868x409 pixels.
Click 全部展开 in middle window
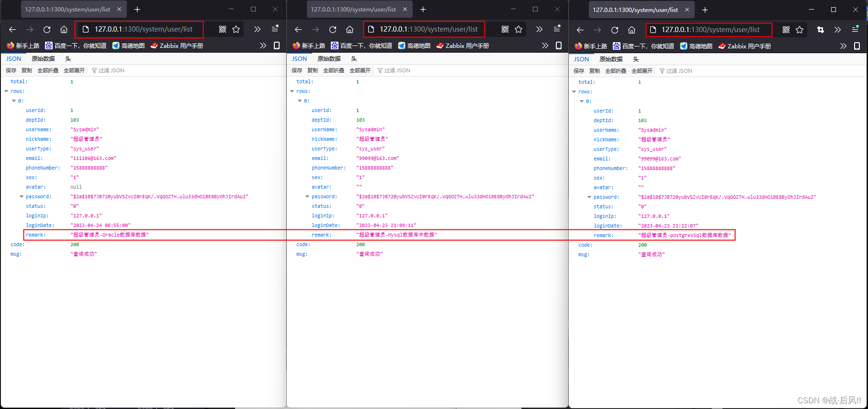360,70
